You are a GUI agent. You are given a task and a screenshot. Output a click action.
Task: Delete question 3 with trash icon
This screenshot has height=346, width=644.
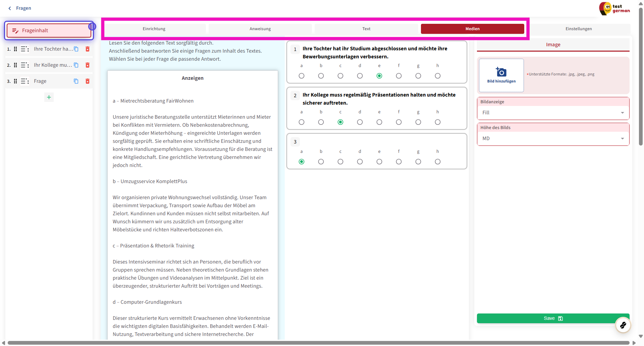coord(88,81)
